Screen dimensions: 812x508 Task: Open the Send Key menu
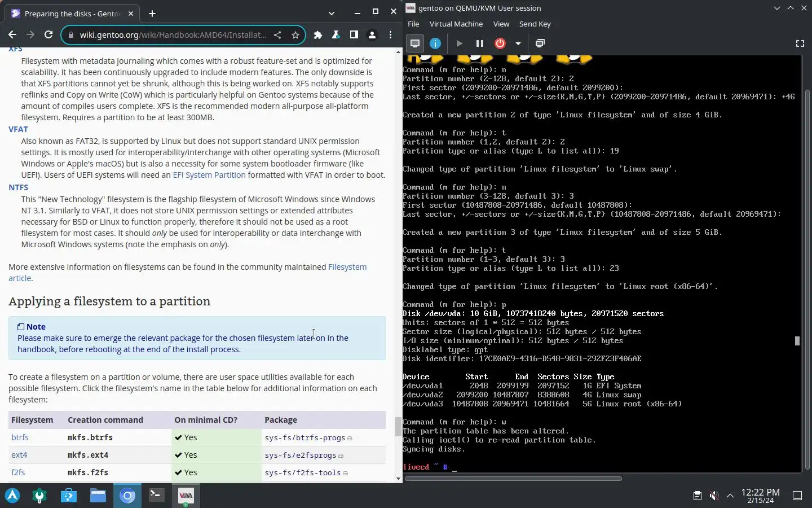coord(535,24)
